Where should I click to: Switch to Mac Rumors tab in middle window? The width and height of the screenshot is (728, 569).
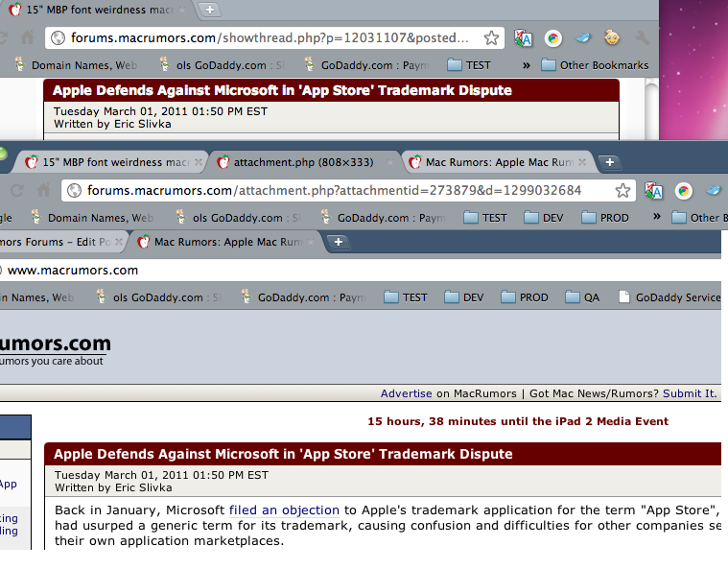[x=499, y=162]
